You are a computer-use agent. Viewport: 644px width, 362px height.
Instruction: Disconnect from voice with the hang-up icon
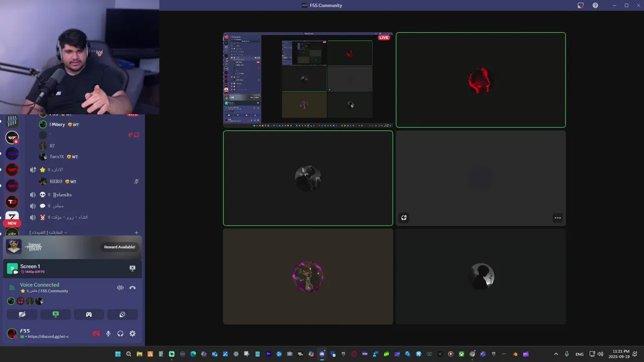pyautogui.click(x=132, y=288)
